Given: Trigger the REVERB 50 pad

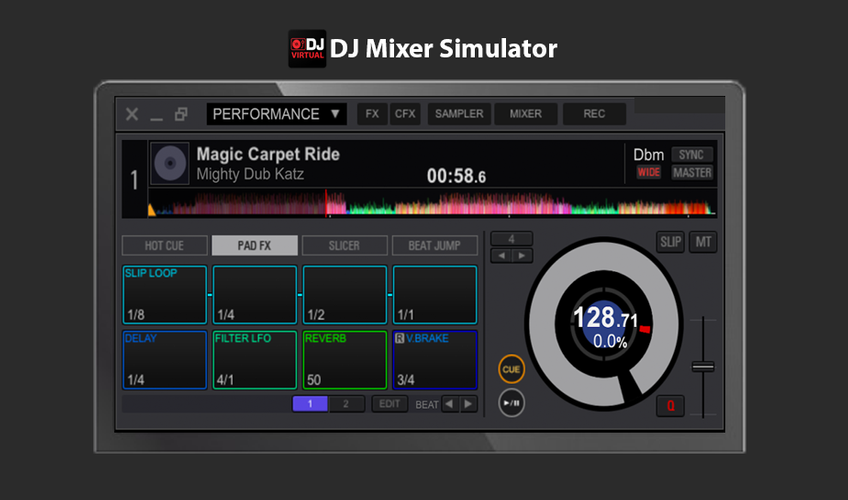Looking at the screenshot, I should click(344, 360).
